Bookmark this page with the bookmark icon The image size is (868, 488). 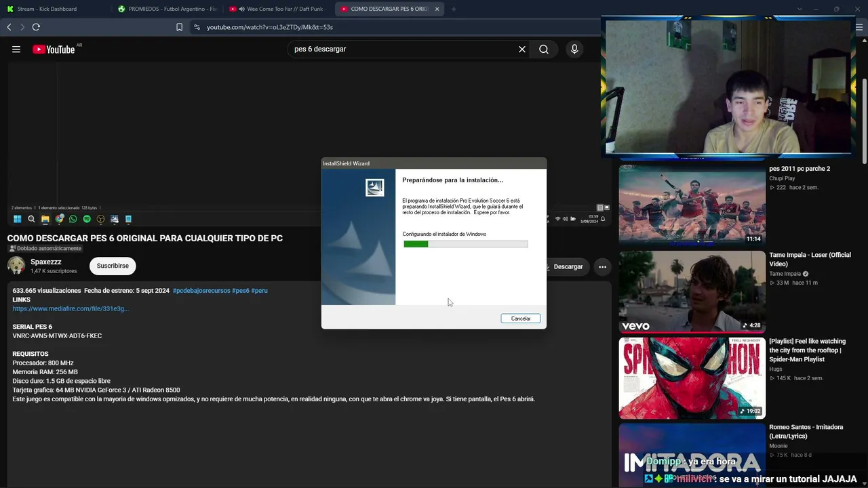point(180,27)
